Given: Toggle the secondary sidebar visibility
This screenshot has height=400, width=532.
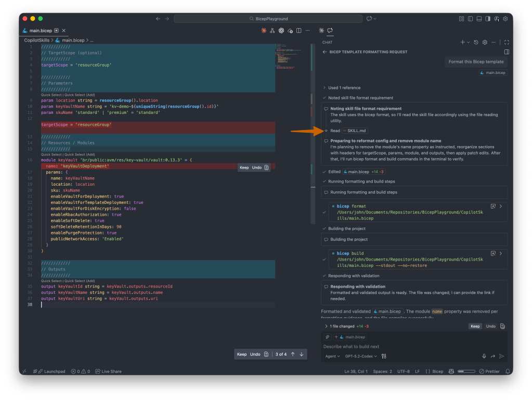Looking at the screenshot, I should click(x=488, y=19).
